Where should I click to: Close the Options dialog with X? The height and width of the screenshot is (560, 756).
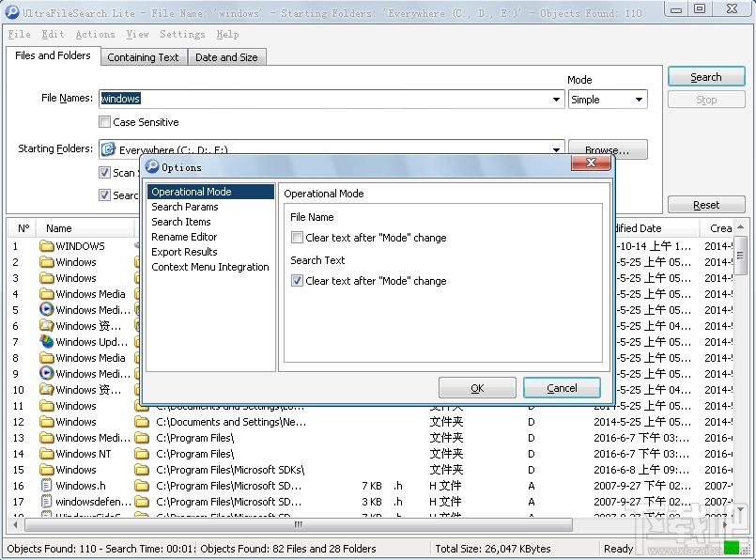click(x=591, y=163)
